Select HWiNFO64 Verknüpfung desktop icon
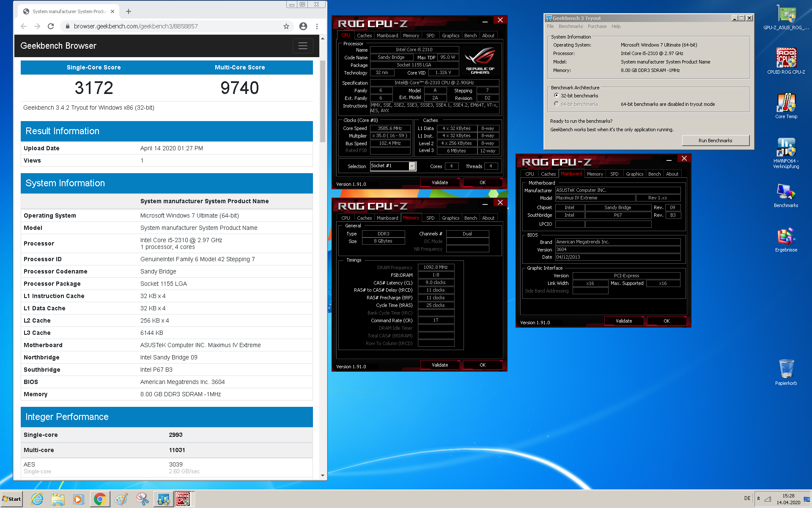Screen dimensions: 812x508 (786, 153)
